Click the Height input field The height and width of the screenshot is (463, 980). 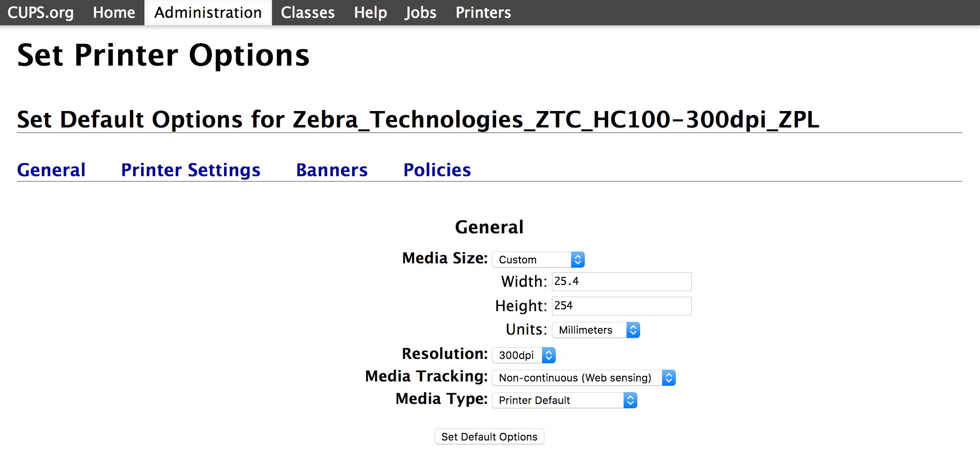click(x=622, y=306)
